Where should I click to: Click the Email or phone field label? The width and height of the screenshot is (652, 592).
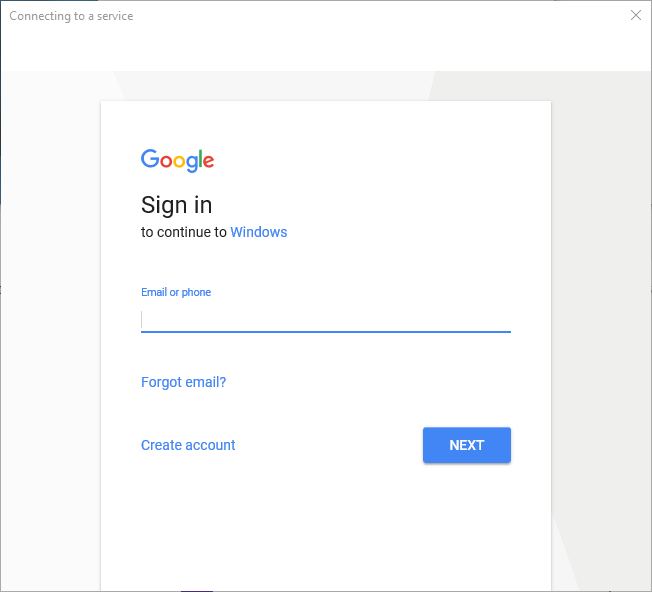(x=176, y=292)
